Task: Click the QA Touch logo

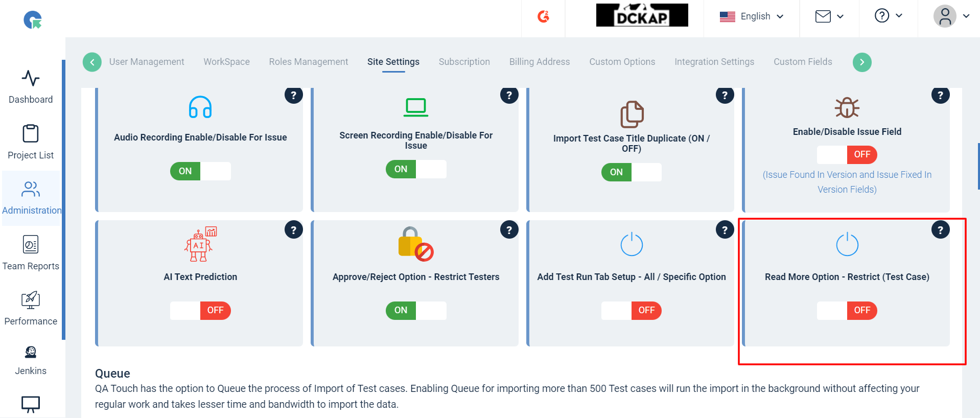Action: 33,20
